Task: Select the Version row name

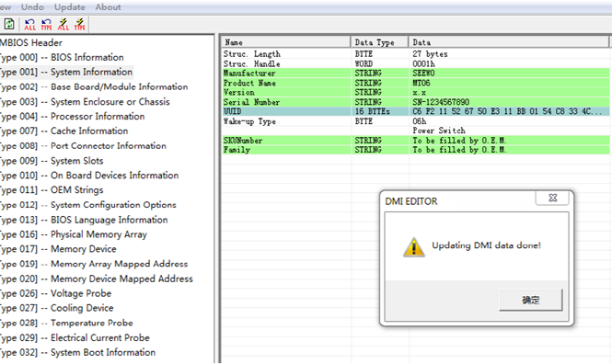Action: [x=238, y=92]
